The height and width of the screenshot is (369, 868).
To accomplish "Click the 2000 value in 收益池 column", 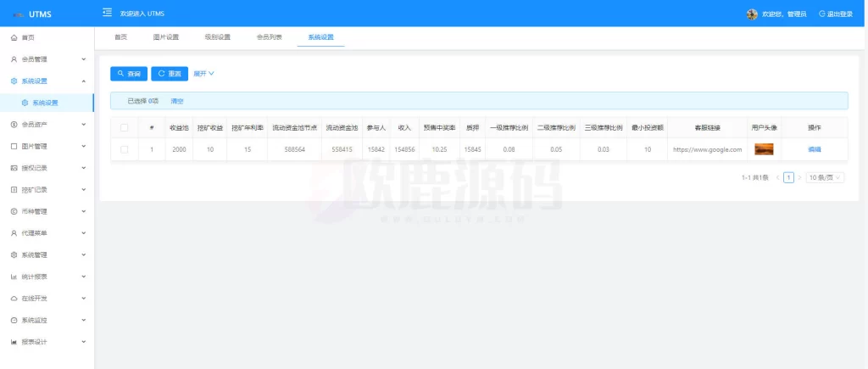I will (x=180, y=149).
